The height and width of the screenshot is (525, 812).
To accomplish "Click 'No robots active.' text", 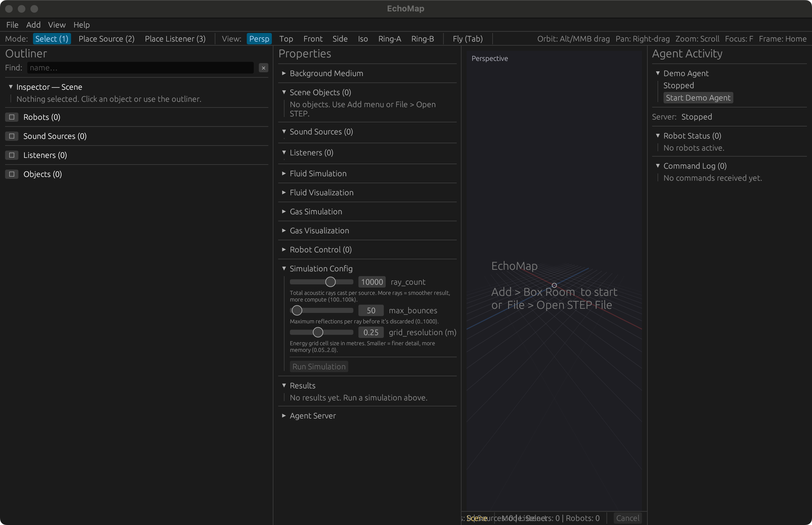I will click(694, 148).
